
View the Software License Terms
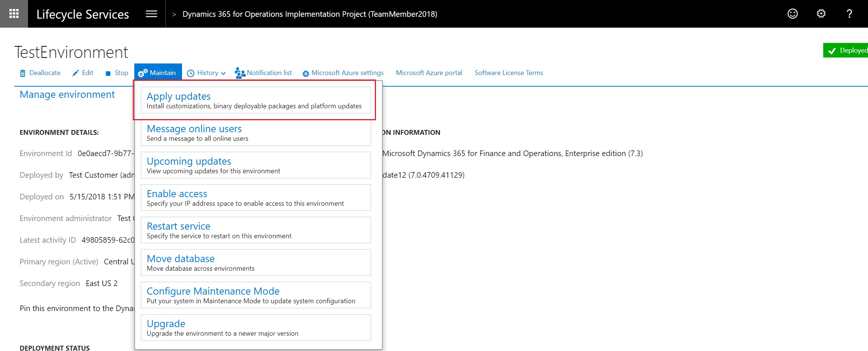[x=508, y=72]
